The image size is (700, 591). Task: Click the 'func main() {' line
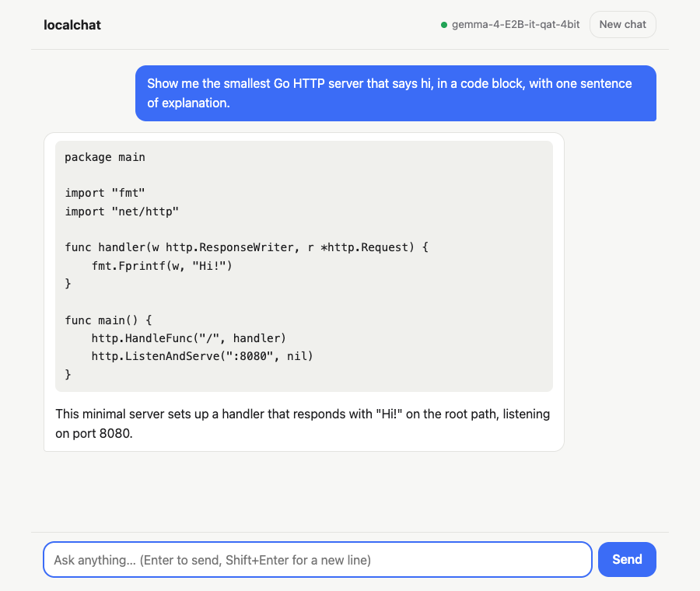[108, 320]
